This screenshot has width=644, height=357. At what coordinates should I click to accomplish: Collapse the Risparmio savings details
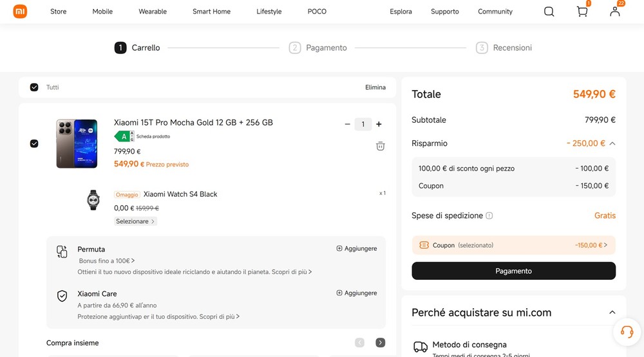[x=612, y=143]
